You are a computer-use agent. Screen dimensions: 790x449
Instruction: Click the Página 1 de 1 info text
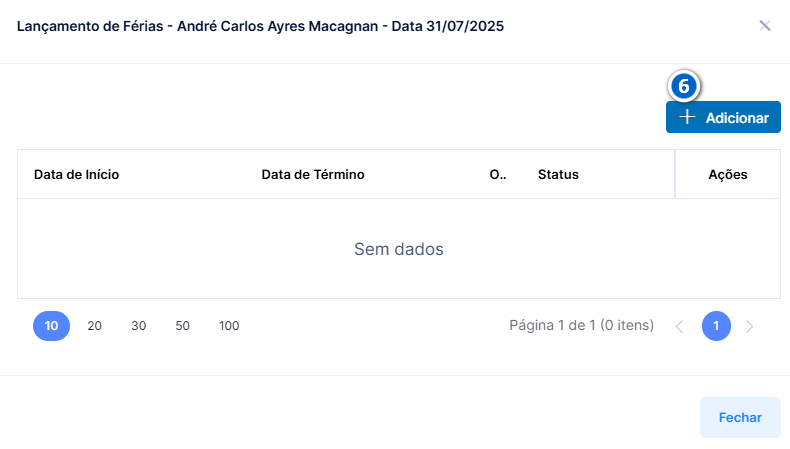coord(581,326)
